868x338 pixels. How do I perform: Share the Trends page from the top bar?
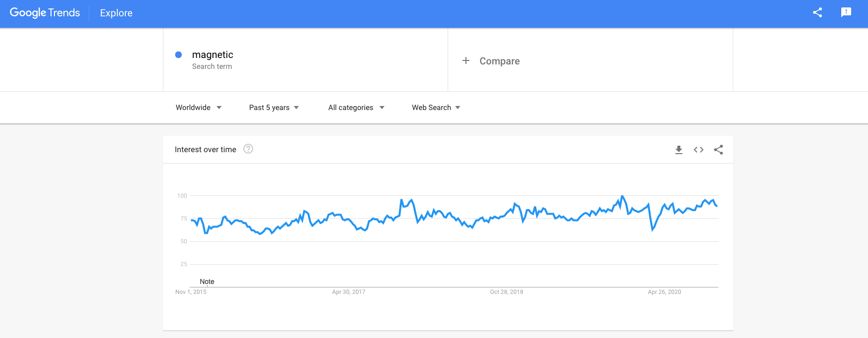click(x=817, y=12)
